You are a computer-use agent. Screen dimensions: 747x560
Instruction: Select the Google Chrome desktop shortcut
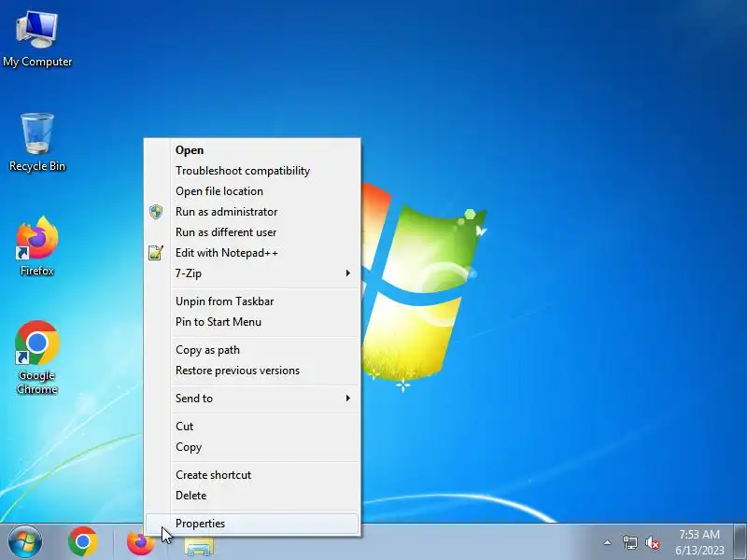tap(37, 357)
